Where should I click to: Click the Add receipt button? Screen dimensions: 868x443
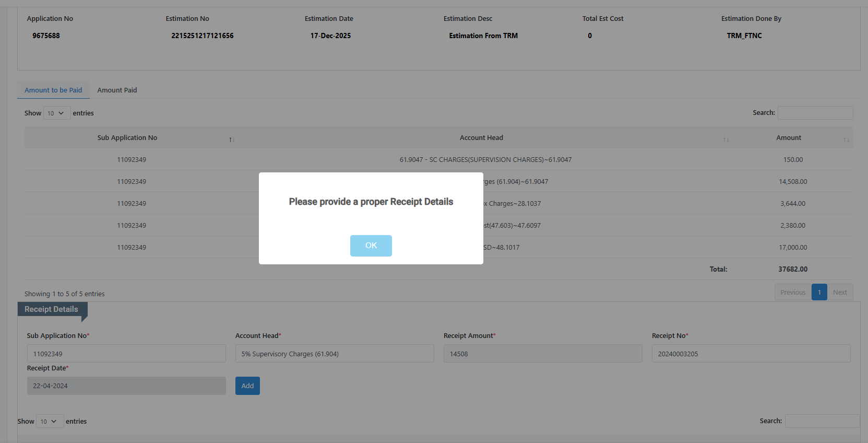[247, 386]
